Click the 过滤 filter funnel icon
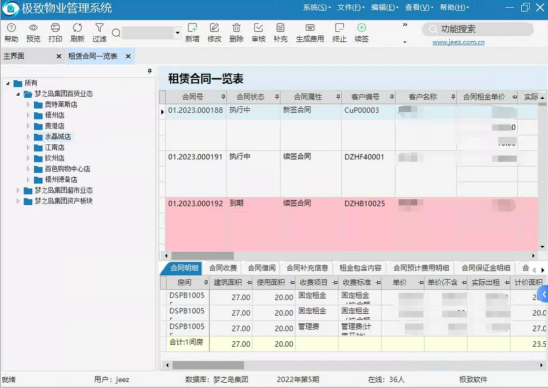Viewport: 548px width, 388px height. tap(99, 28)
